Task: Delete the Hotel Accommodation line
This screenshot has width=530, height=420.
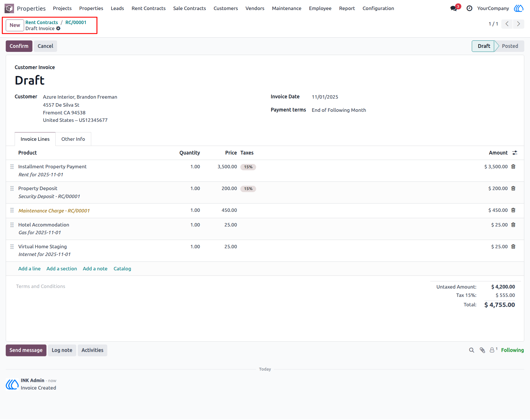Action: [x=513, y=225]
